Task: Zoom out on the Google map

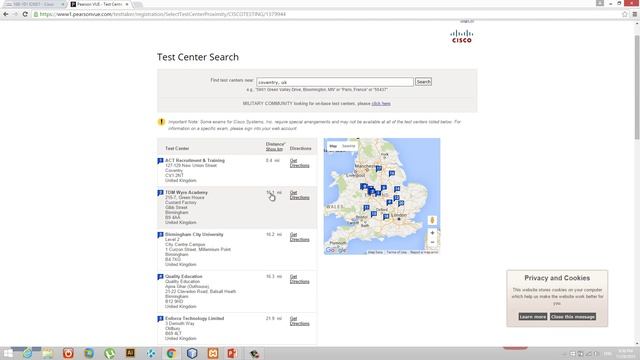Action: click(x=432, y=242)
